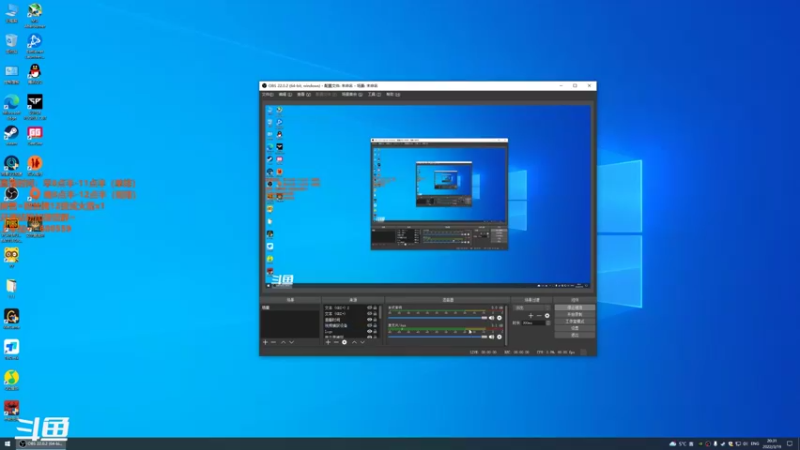Open the PUBG desktop shortcut icon
Viewport: 800px width, 450px height.
[11, 224]
